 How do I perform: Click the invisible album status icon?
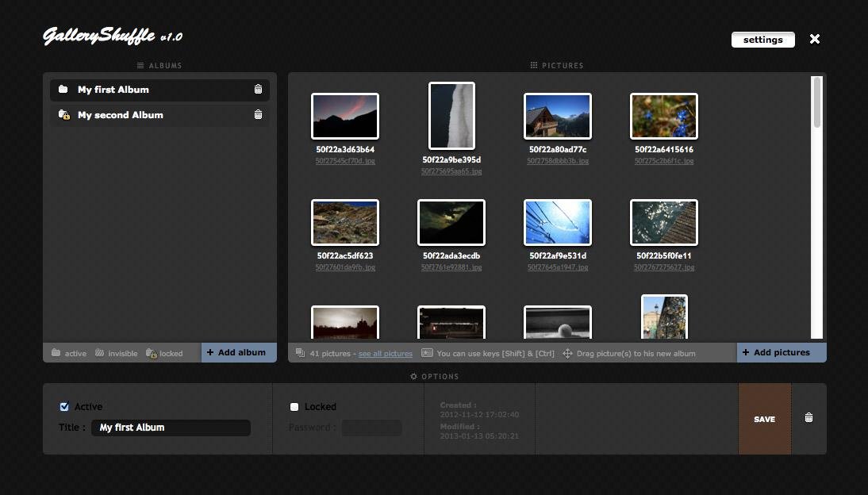click(x=100, y=353)
